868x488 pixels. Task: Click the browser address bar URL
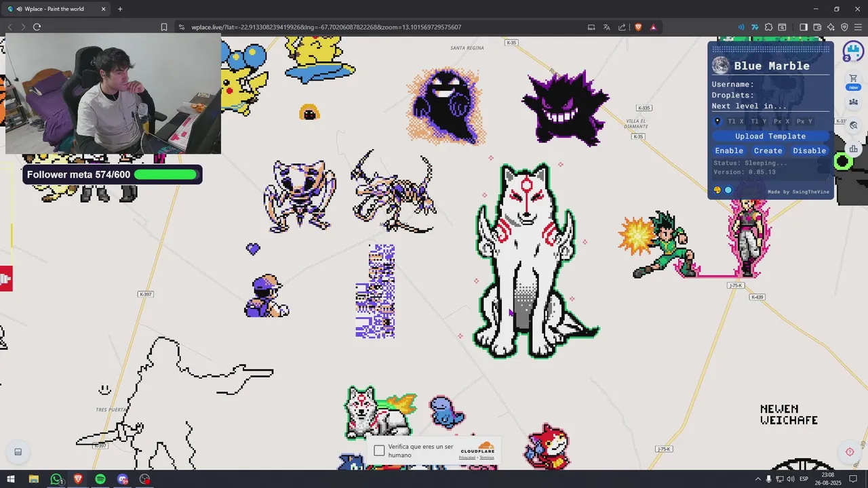click(x=326, y=27)
